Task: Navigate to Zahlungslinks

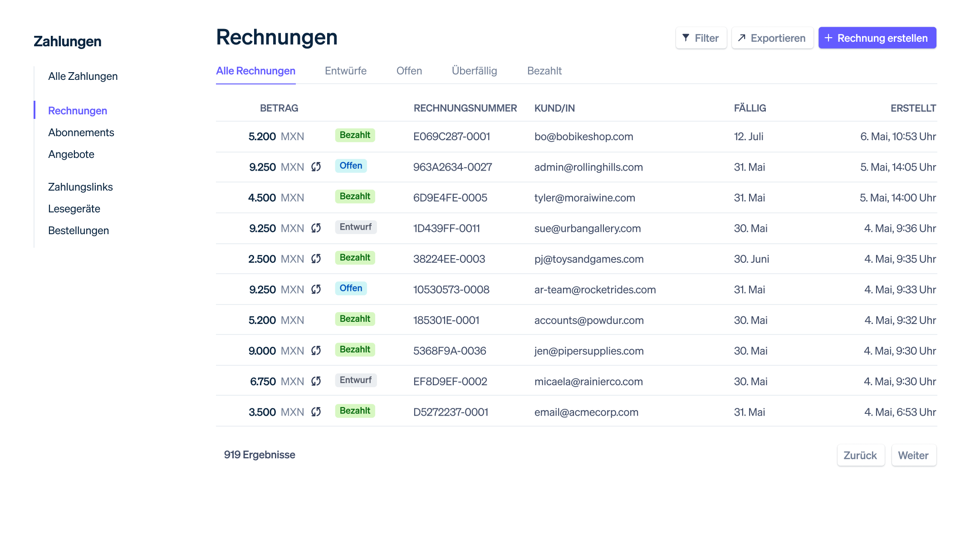Action: point(80,187)
